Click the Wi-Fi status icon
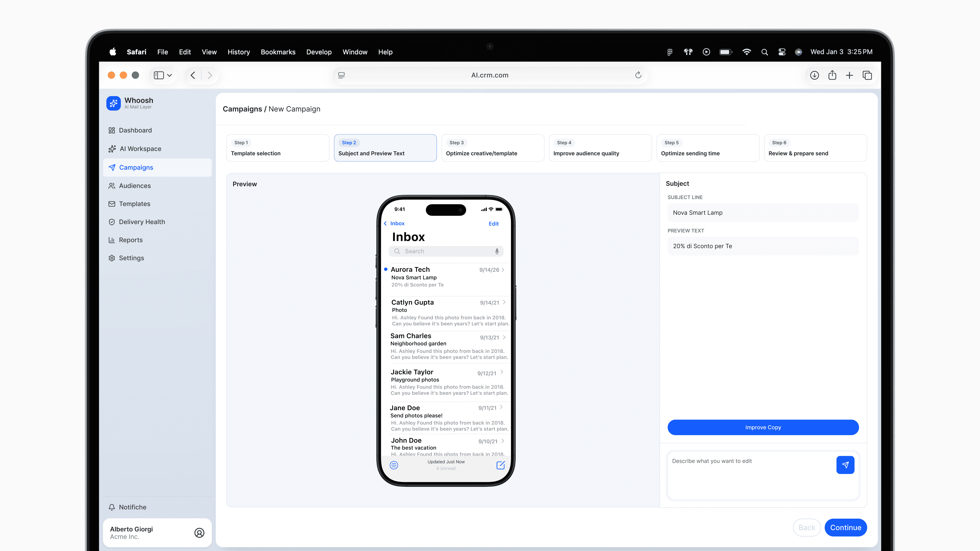The width and height of the screenshot is (980, 551). (x=747, y=52)
